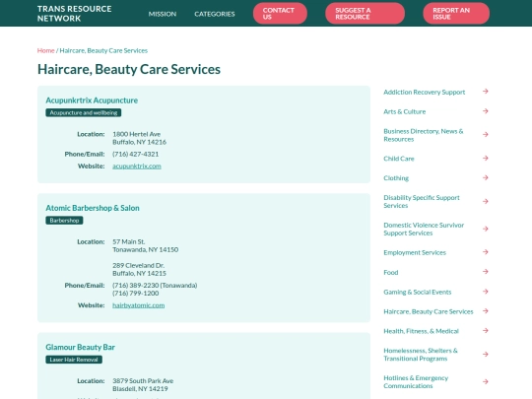Click arrow icon beside Haircare, Beauty Care Services
Image resolution: width=532 pixels, height=399 pixels.
tap(486, 311)
